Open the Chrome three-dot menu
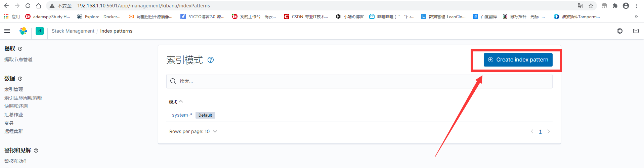The height and width of the screenshot is (168, 644). tap(637, 6)
